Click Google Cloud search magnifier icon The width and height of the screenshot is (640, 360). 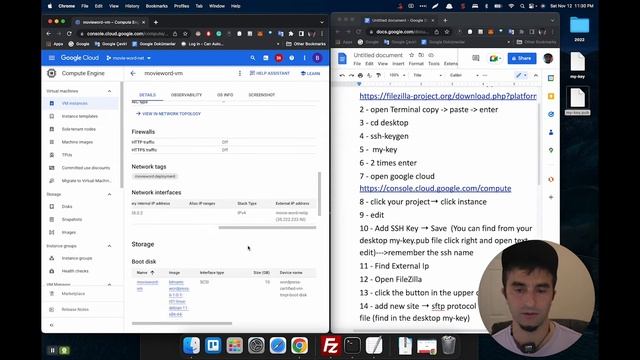click(x=253, y=58)
